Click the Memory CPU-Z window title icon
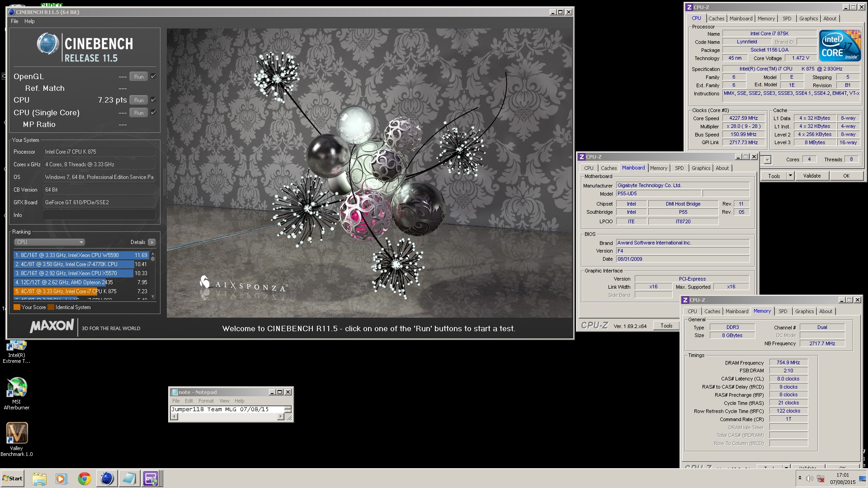This screenshot has height=488, width=868. point(685,300)
